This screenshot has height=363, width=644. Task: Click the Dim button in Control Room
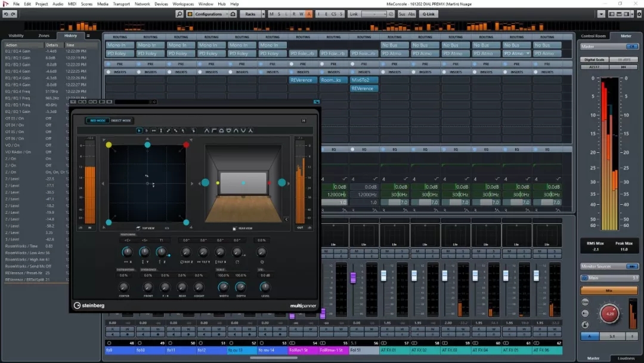pyautogui.click(x=585, y=303)
